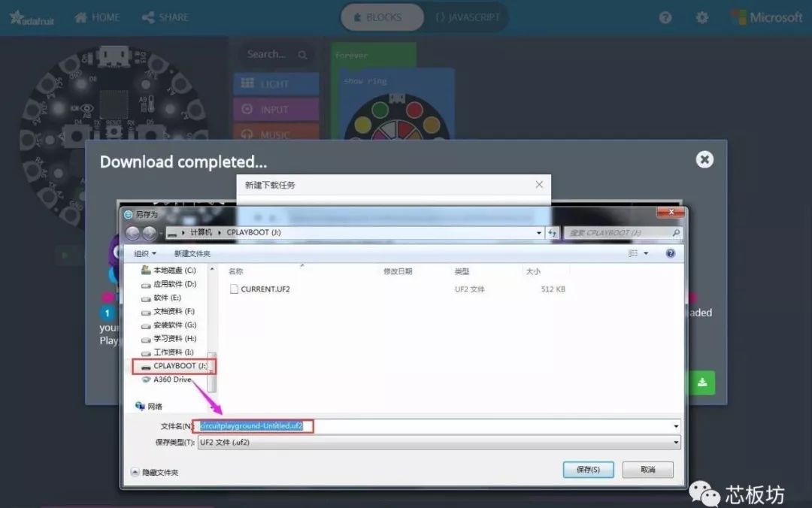Click CPLAYBOOT (J:) in address breadcrumb
Screen dimensions: 812x508
click(254, 232)
